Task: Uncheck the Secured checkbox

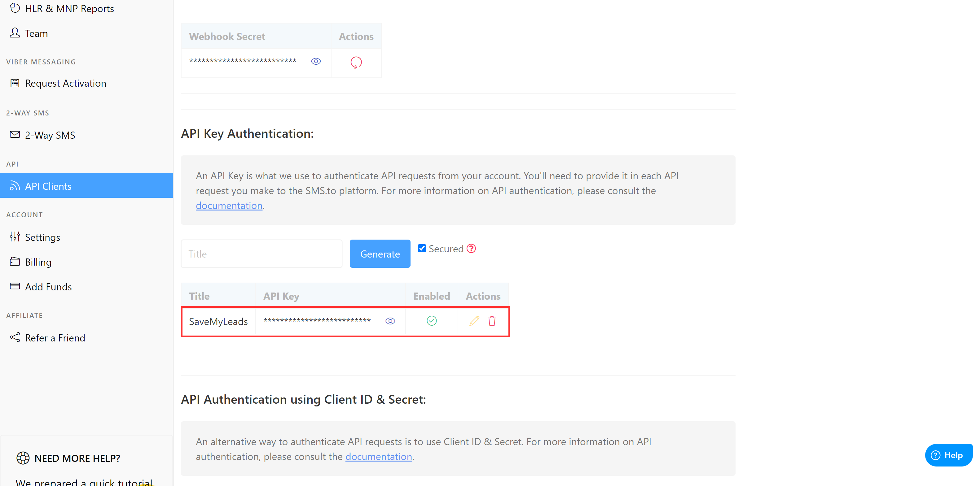Action: click(x=422, y=249)
